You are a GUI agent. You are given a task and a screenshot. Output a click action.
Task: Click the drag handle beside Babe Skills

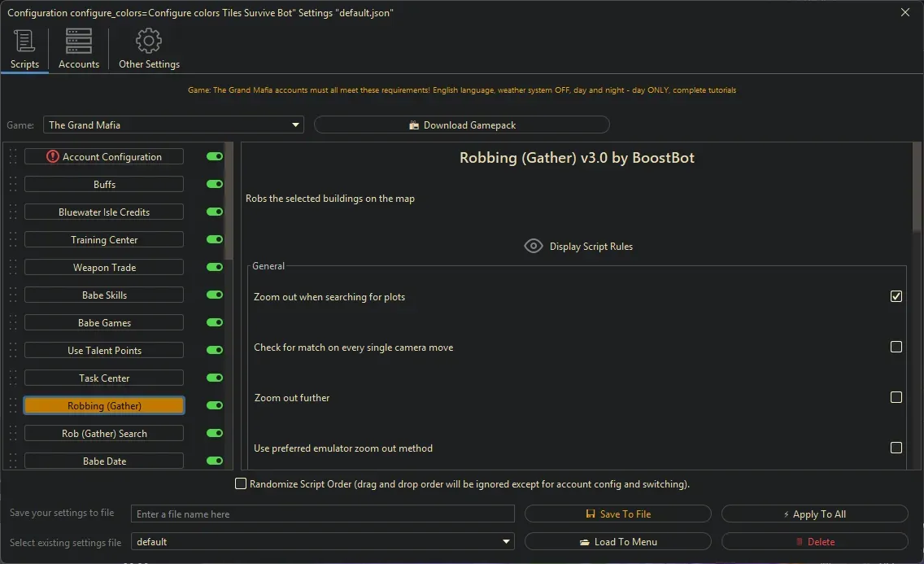coord(12,295)
